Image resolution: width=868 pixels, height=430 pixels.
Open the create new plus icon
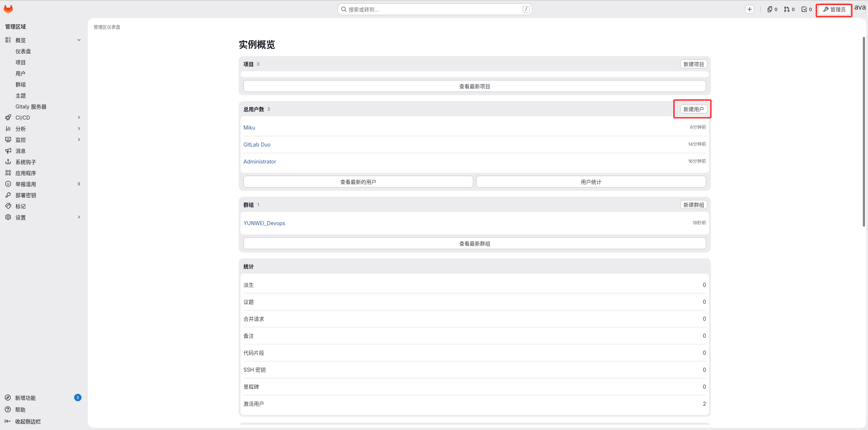click(749, 9)
